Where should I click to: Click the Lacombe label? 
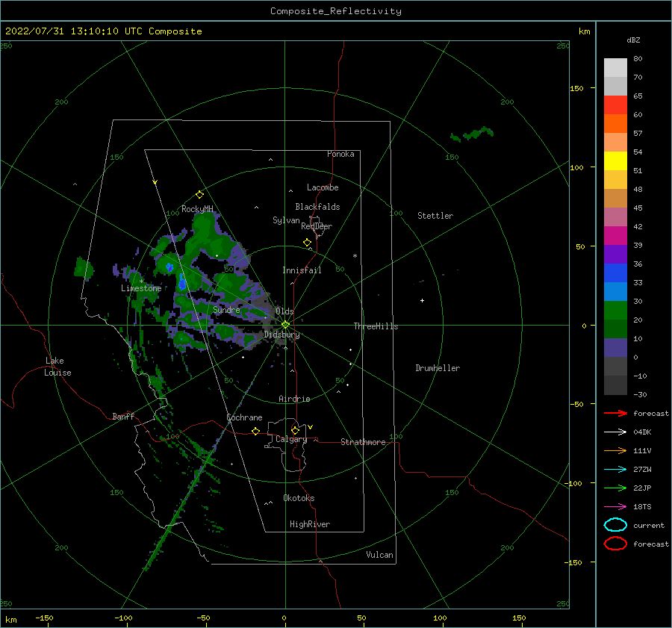click(x=323, y=187)
